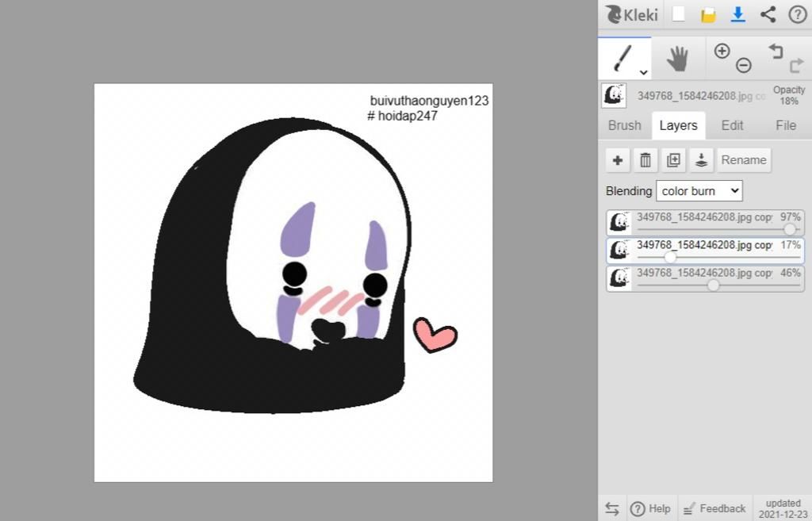Image resolution: width=812 pixels, height=521 pixels.
Task: Redo the last undone action
Action: [x=796, y=65]
